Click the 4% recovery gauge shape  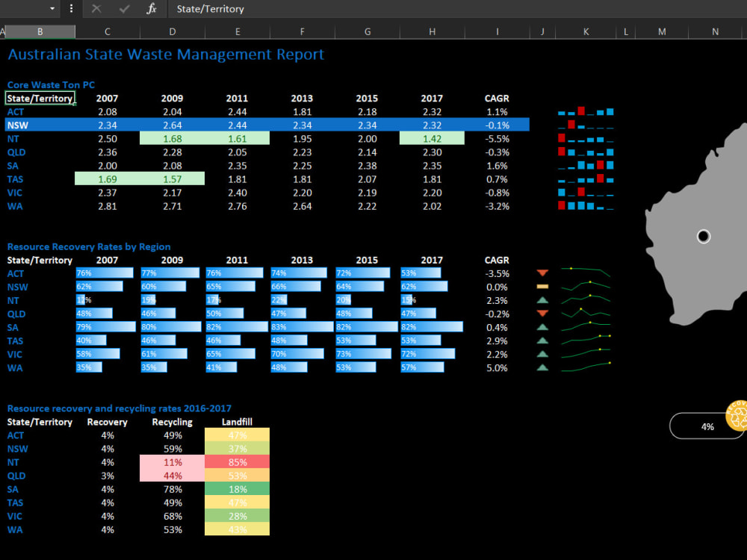coord(707,426)
